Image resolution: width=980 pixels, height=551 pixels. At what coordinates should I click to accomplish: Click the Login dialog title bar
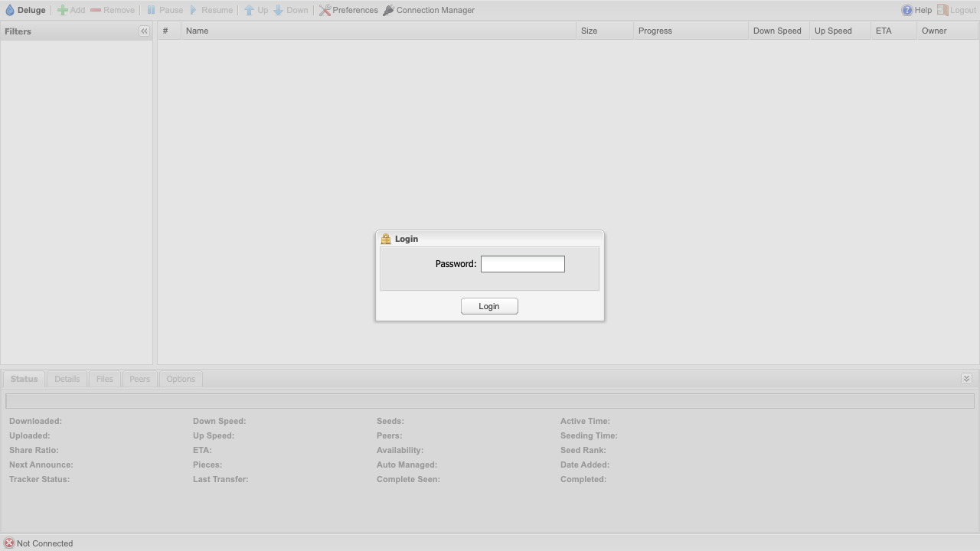click(490, 239)
